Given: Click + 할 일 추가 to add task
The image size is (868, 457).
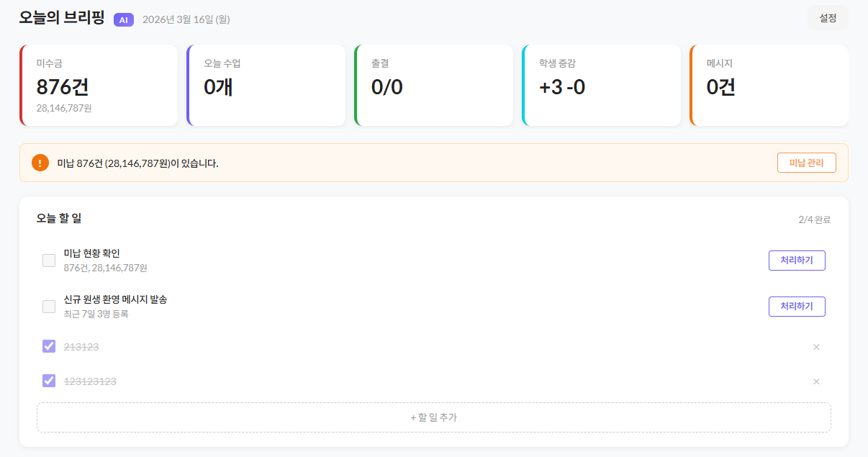Looking at the screenshot, I should 433,417.
